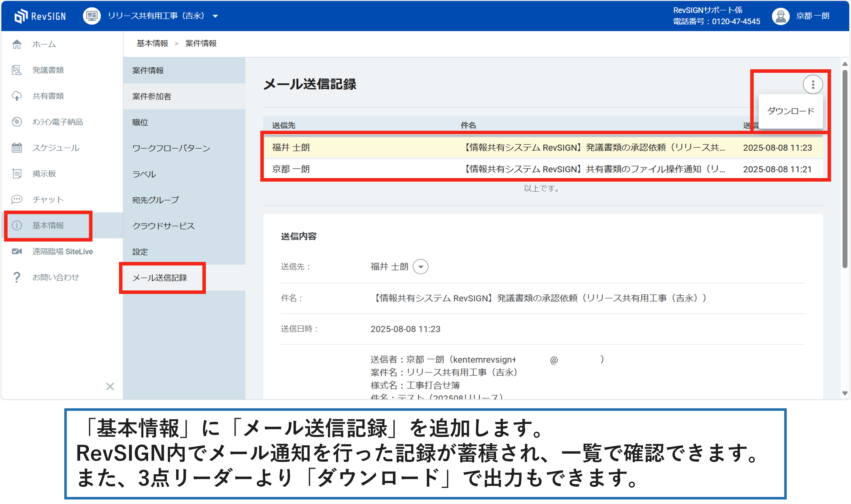
Task: Select the 福井 士朗 mail record row
Action: point(543,148)
